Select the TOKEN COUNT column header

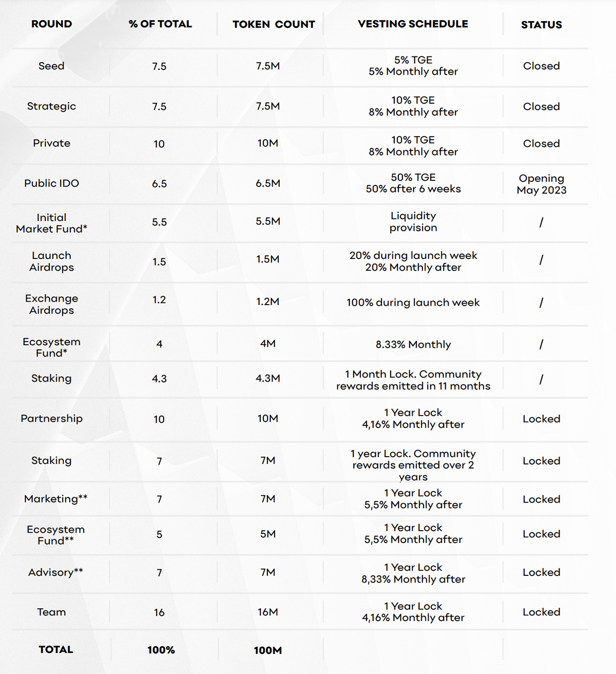pos(274,25)
